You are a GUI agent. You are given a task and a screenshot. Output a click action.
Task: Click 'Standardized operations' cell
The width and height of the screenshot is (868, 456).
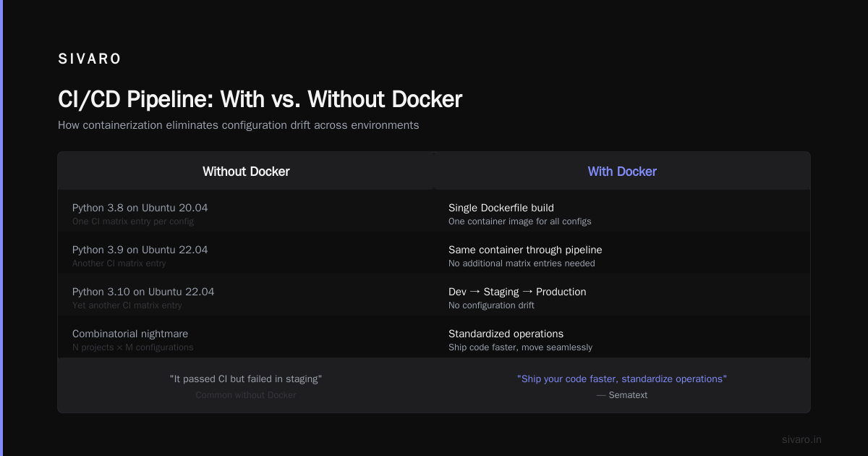506,334
